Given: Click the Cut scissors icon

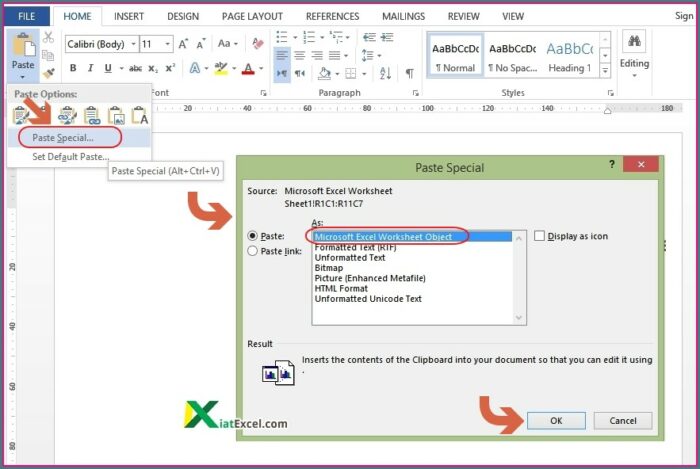Looking at the screenshot, I should point(48,38).
